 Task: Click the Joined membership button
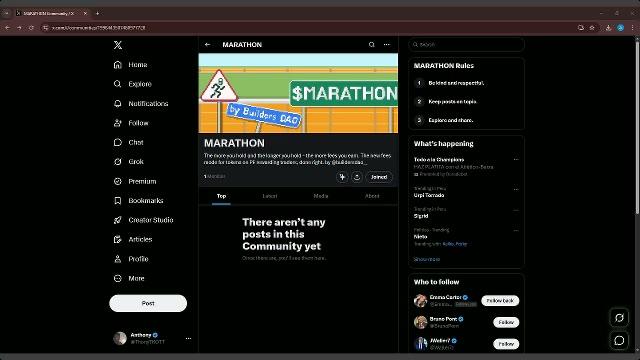pyautogui.click(x=379, y=177)
